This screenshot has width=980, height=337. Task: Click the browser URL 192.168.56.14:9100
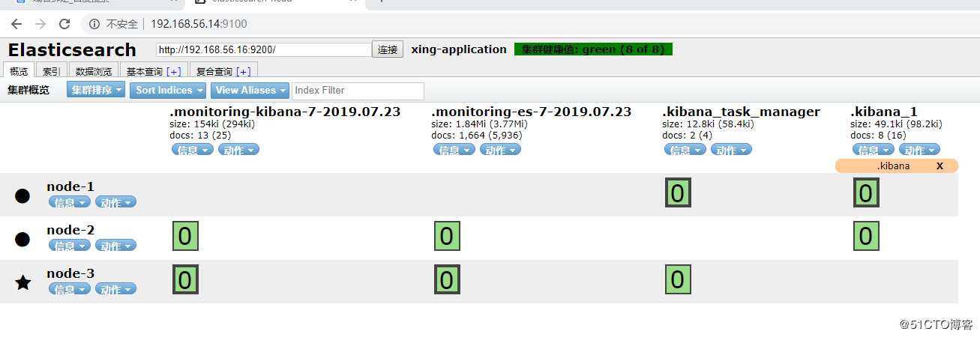click(199, 24)
